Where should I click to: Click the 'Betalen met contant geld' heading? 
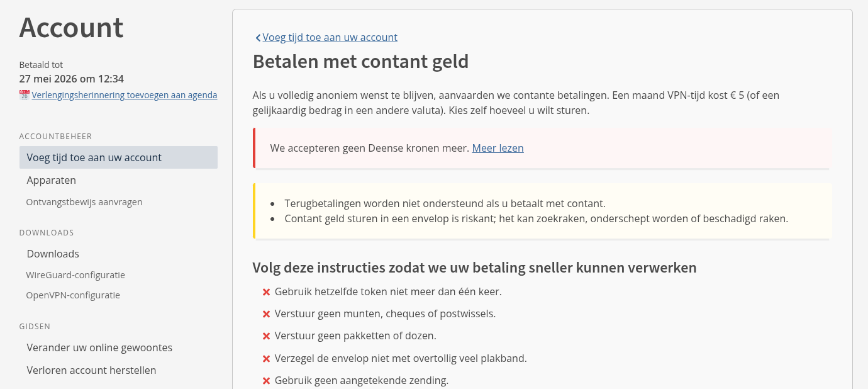pos(360,62)
